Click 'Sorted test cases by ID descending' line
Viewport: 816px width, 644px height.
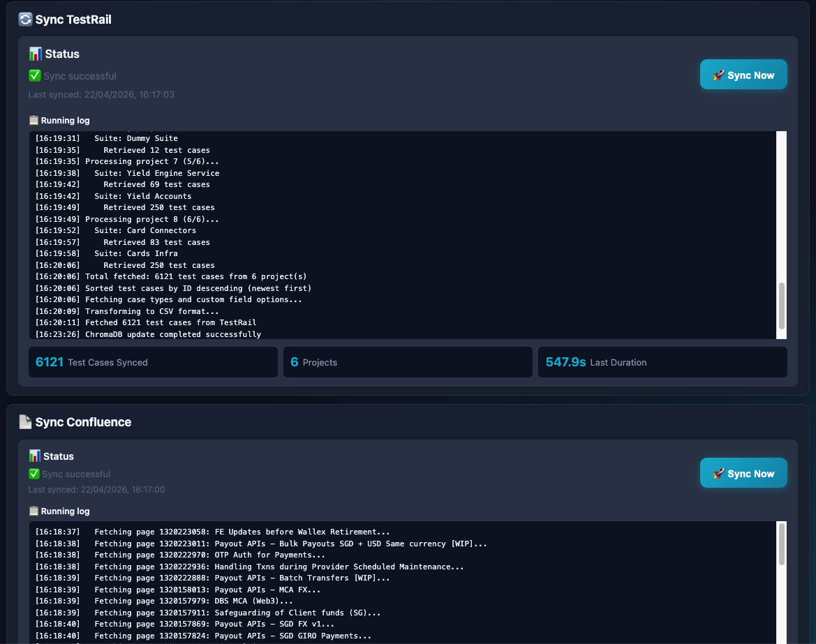click(173, 288)
